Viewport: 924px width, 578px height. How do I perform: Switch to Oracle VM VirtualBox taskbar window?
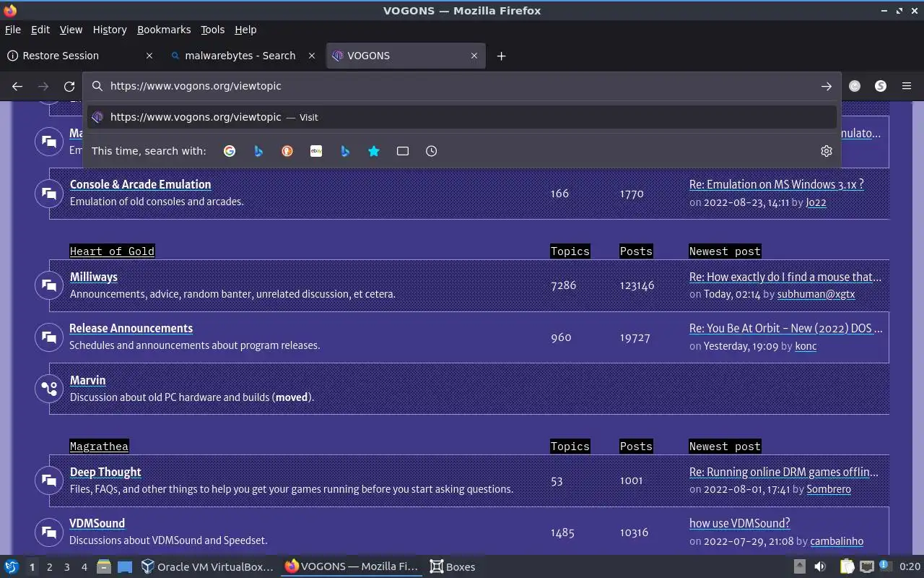tap(207, 566)
